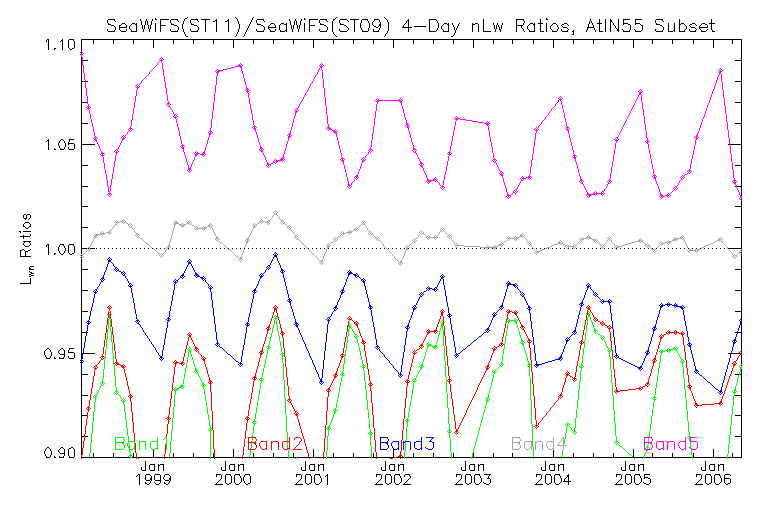The image size is (768, 512).
Task: Click the Jan 2006 x-axis label
Action: click(713, 473)
